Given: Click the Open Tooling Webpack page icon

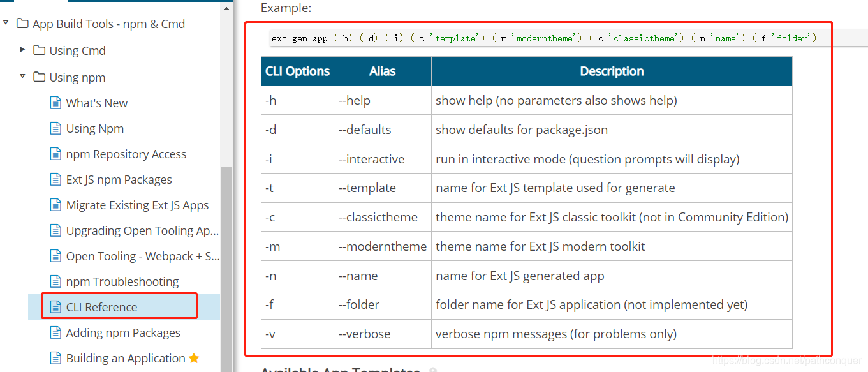Looking at the screenshot, I should (55, 256).
